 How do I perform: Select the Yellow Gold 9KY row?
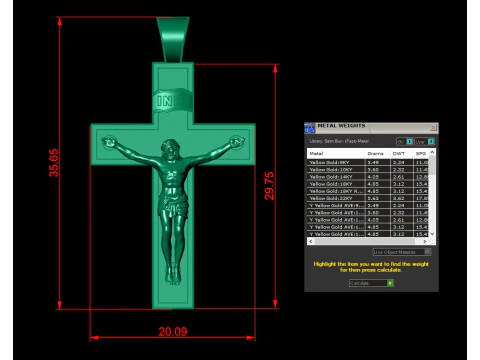368,162
